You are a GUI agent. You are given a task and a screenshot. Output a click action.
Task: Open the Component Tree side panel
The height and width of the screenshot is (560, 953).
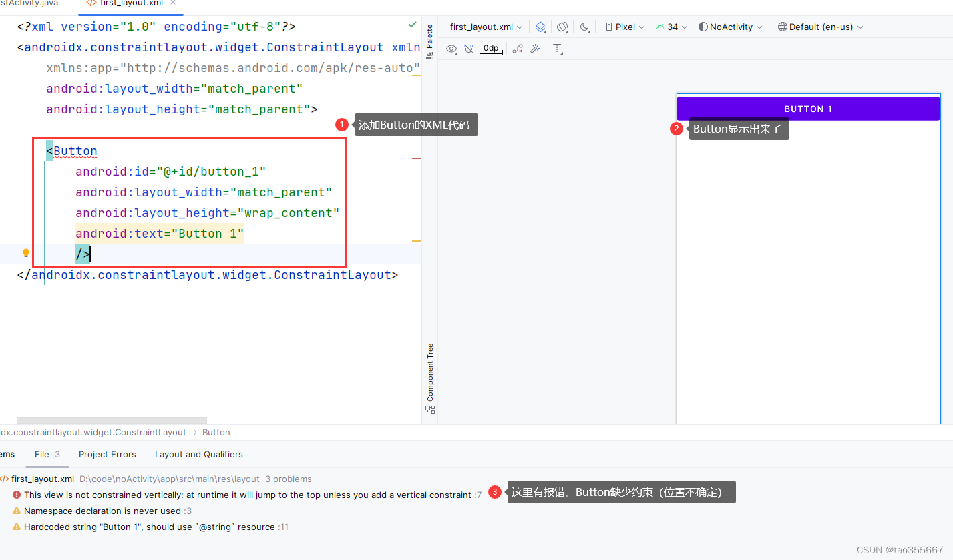430,378
